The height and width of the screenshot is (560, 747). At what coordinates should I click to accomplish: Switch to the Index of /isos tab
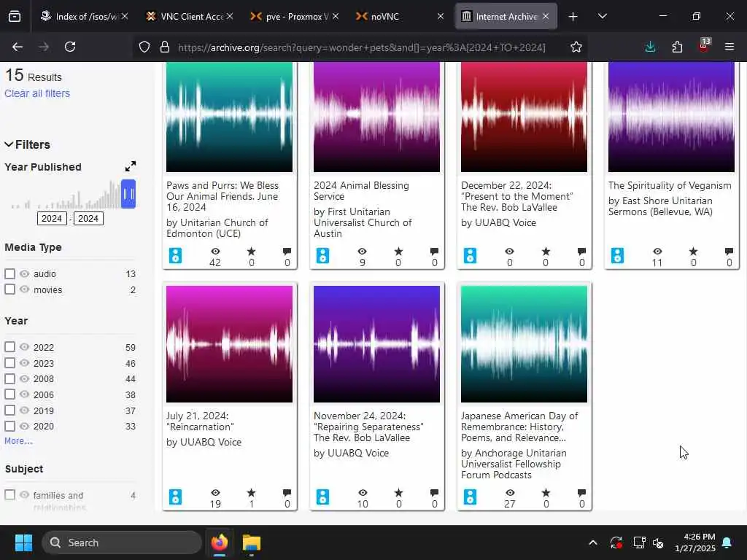point(83,17)
